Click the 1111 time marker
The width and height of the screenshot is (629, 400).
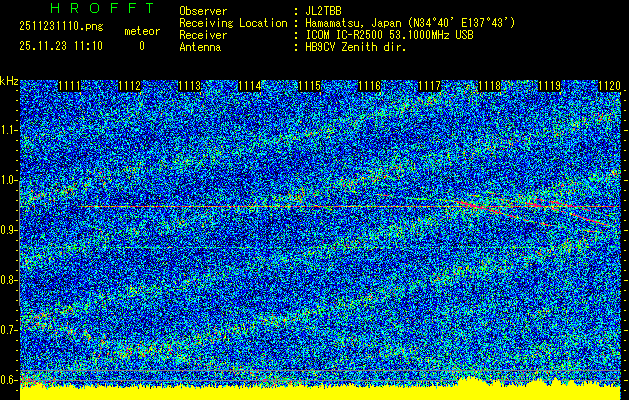(70, 87)
